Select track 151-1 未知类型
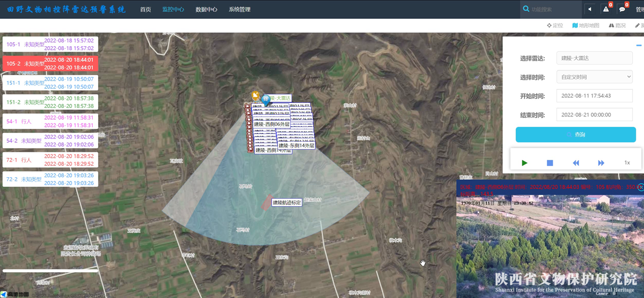644x298 pixels. pos(50,83)
